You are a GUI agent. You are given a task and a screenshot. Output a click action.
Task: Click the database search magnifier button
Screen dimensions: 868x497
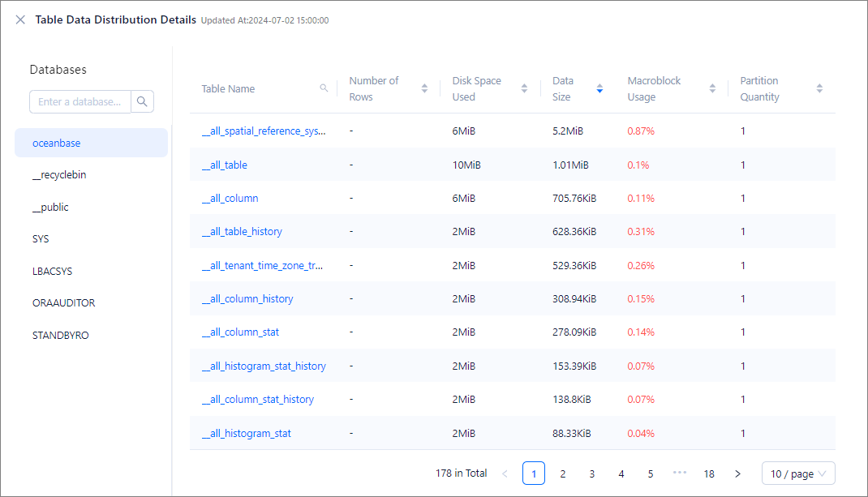point(142,101)
